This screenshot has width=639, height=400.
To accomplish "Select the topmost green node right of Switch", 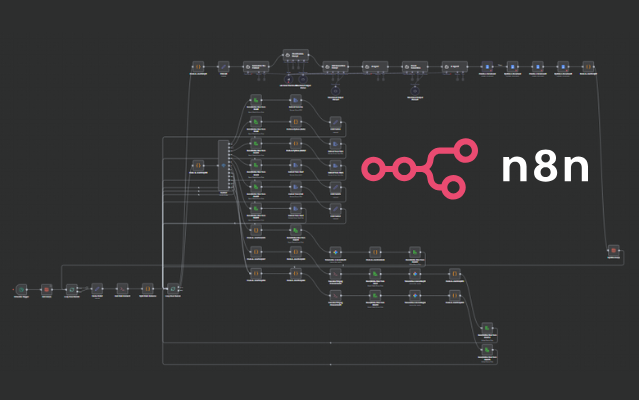I will coord(256,101).
